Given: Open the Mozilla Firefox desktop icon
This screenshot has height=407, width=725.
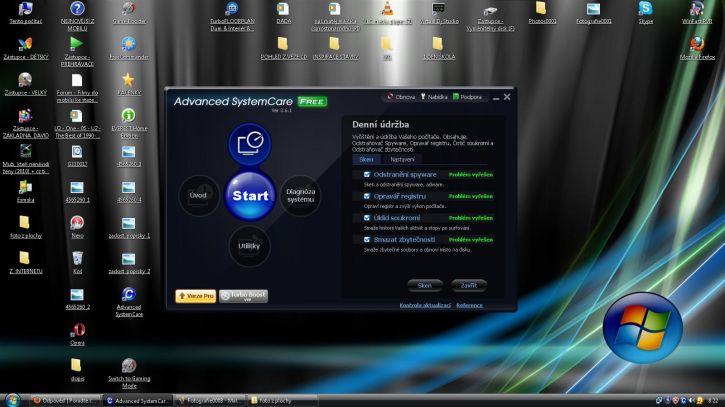Looking at the screenshot, I should tap(697, 48).
